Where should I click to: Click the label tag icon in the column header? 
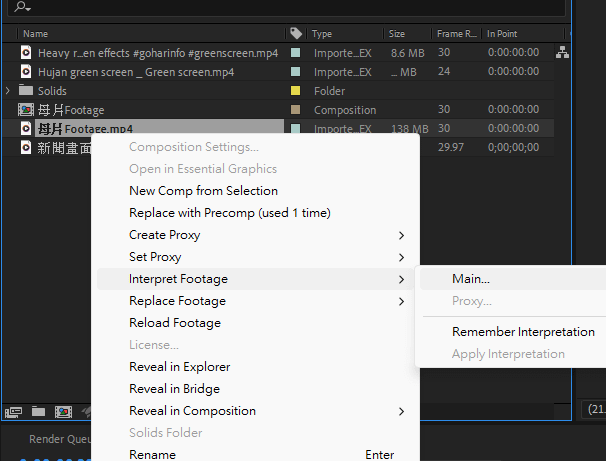(296, 34)
